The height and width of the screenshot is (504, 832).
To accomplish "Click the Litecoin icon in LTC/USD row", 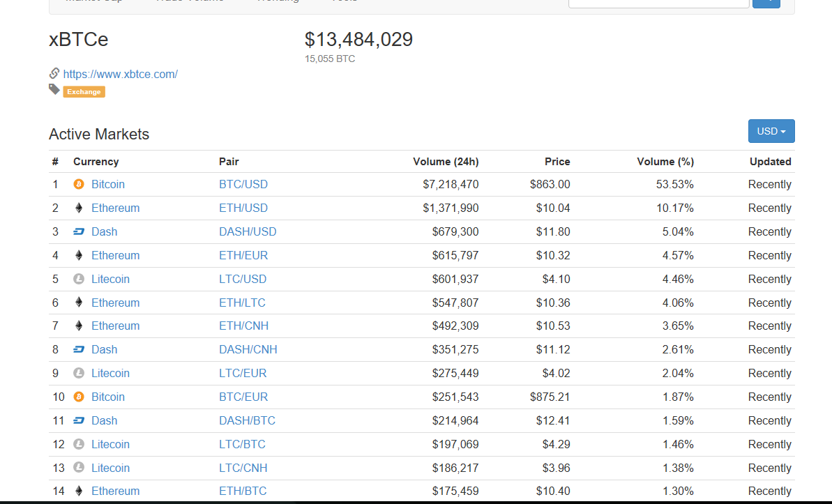I will pyautogui.click(x=79, y=279).
